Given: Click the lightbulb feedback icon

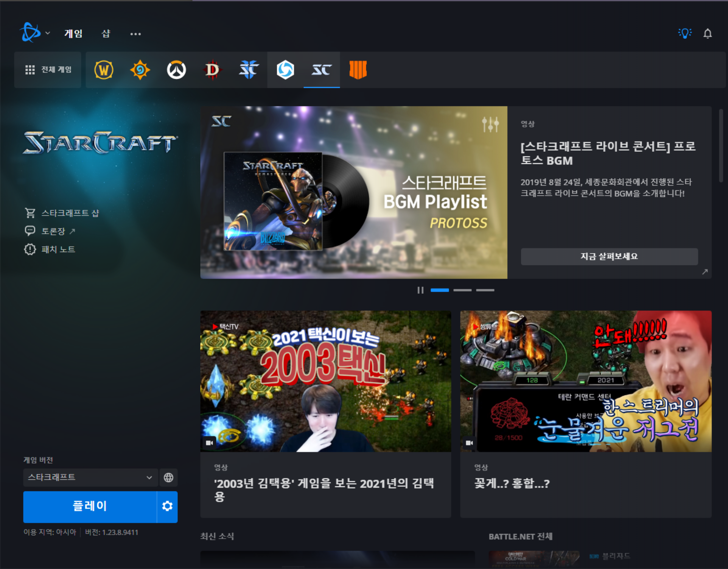Looking at the screenshot, I should 684,33.
